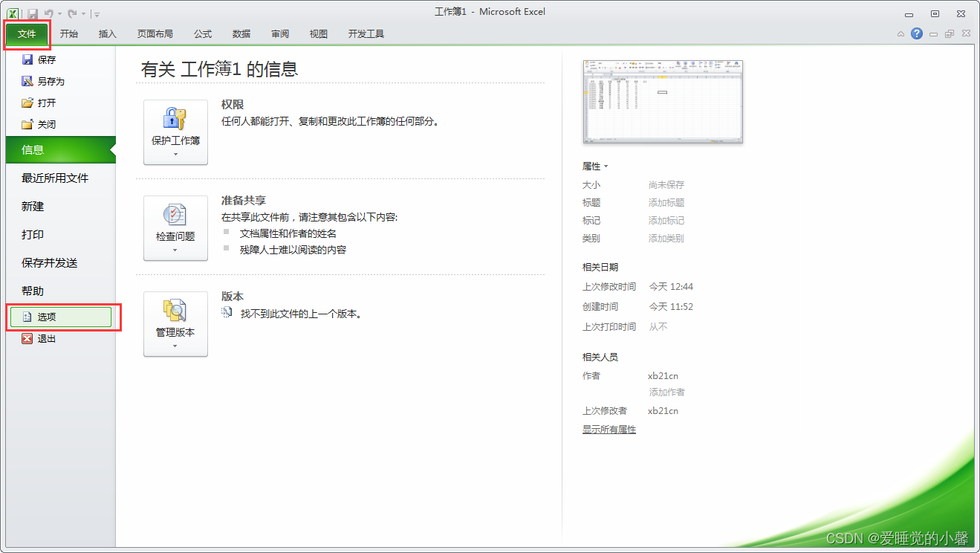Open the 保护工作簿 dropdown button
Screen dimensions: 980x553
[x=175, y=132]
